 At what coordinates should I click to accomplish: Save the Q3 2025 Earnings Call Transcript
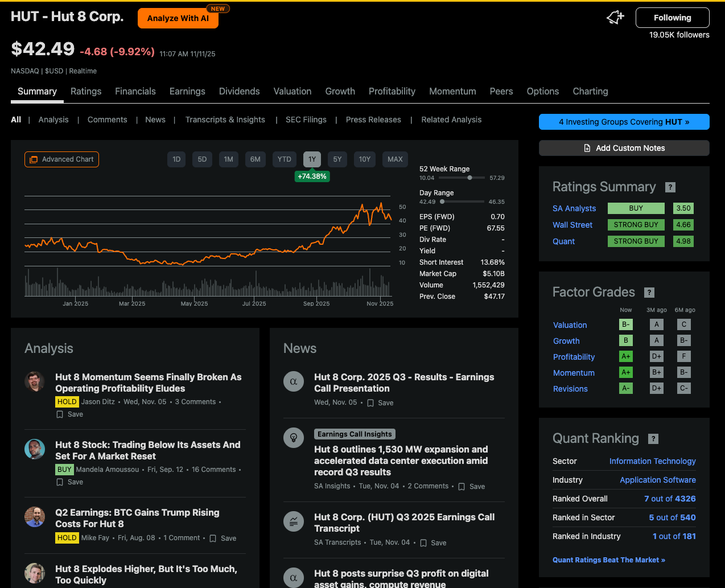click(x=433, y=543)
